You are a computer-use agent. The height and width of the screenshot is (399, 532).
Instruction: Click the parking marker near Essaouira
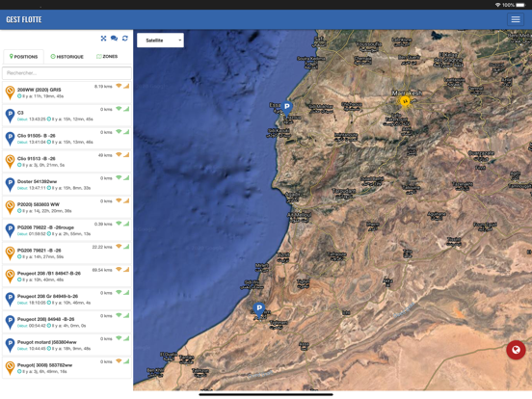[x=286, y=108]
